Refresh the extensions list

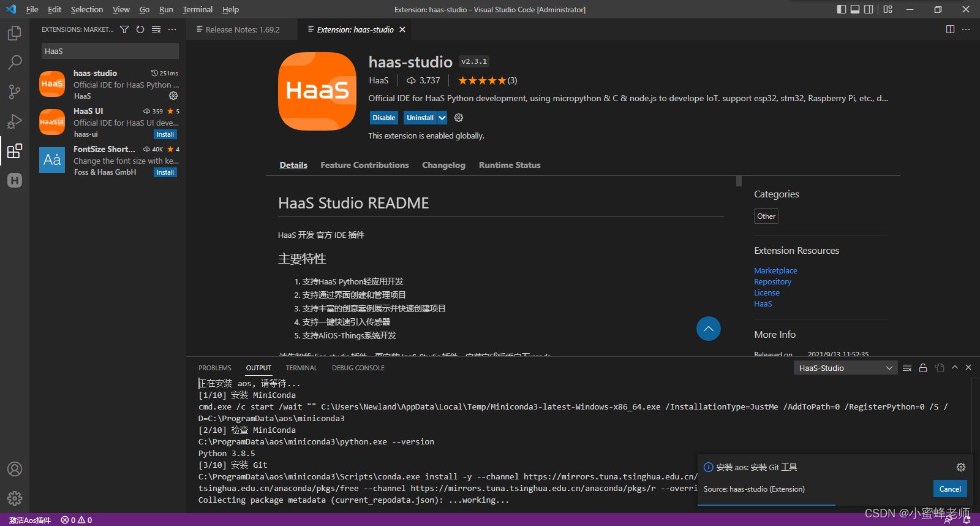tap(140, 29)
